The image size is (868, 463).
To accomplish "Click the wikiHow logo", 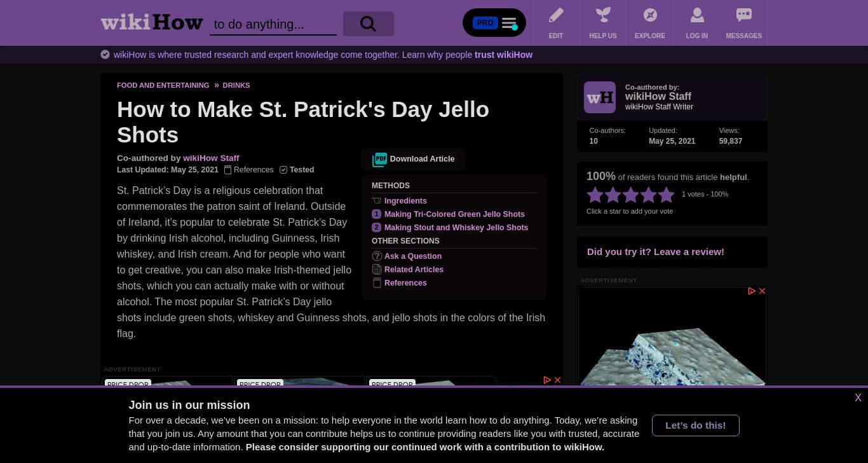I will click(152, 22).
